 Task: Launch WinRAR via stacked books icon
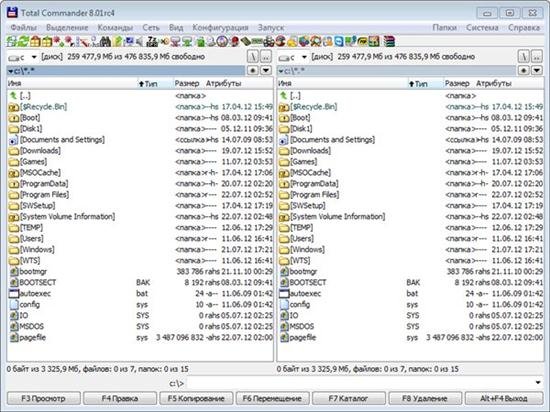[x=389, y=41]
